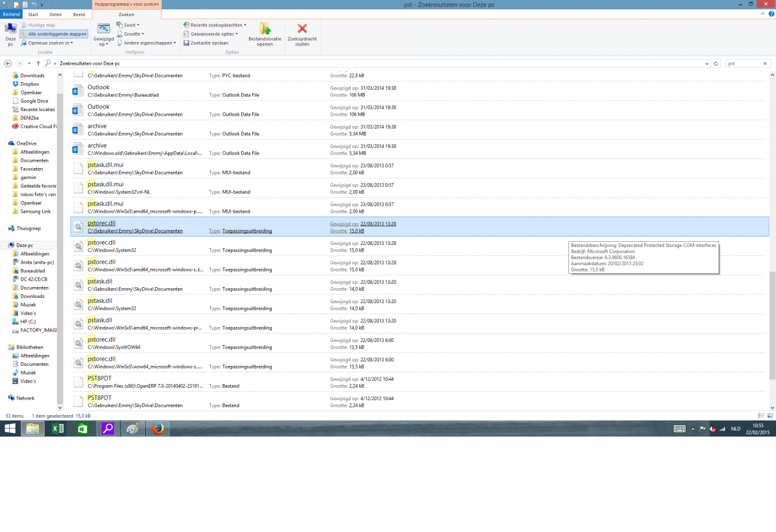Screen dimensions: 776x532
Task: Click the results list vertical scrollbar
Action: tap(772, 325)
